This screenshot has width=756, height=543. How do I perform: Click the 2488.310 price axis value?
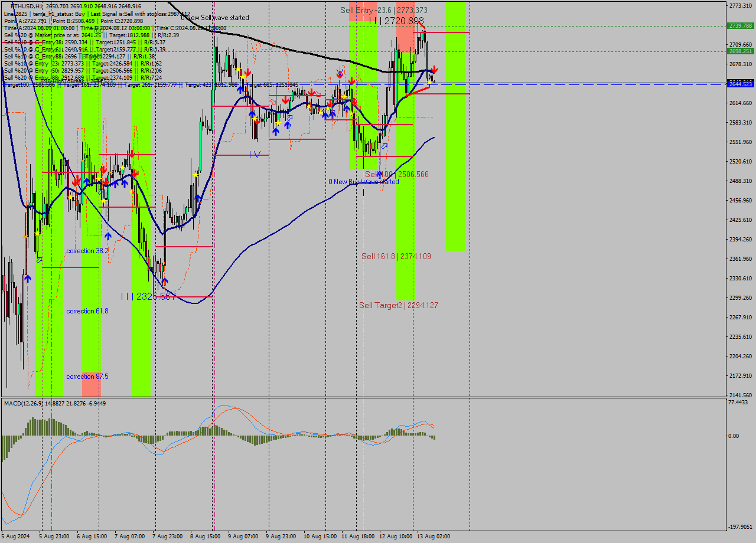(x=741, y=181)
